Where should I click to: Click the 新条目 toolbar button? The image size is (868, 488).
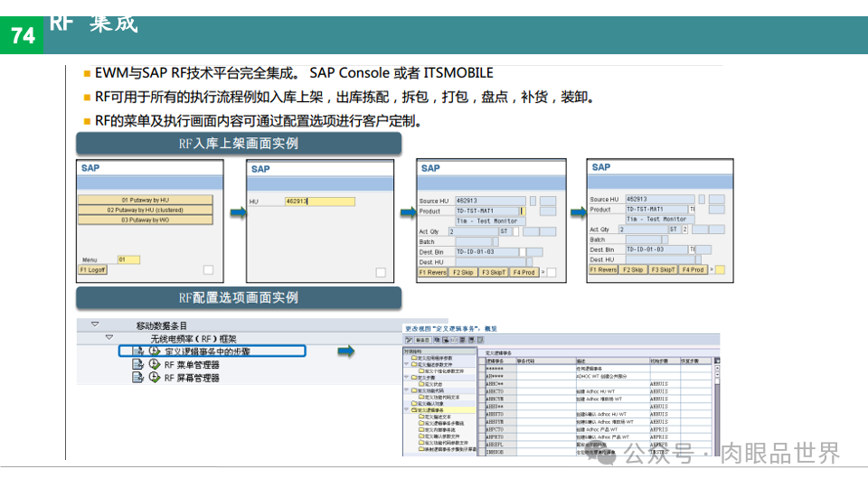coord(423,340)
